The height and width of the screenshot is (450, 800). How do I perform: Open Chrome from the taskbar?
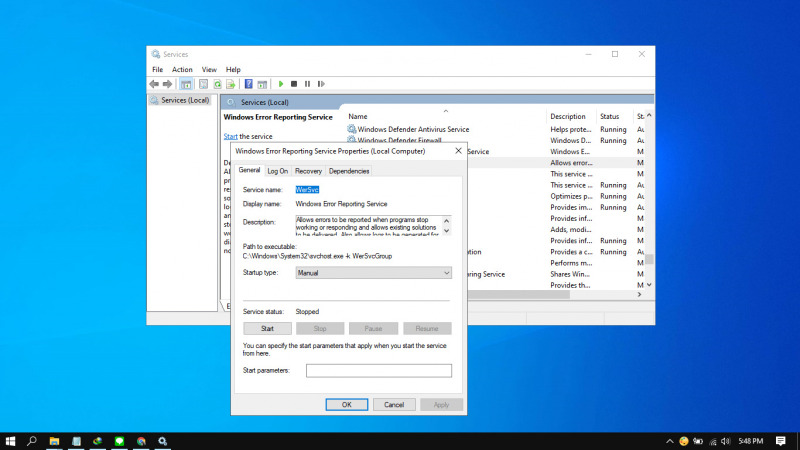[141, 441]
